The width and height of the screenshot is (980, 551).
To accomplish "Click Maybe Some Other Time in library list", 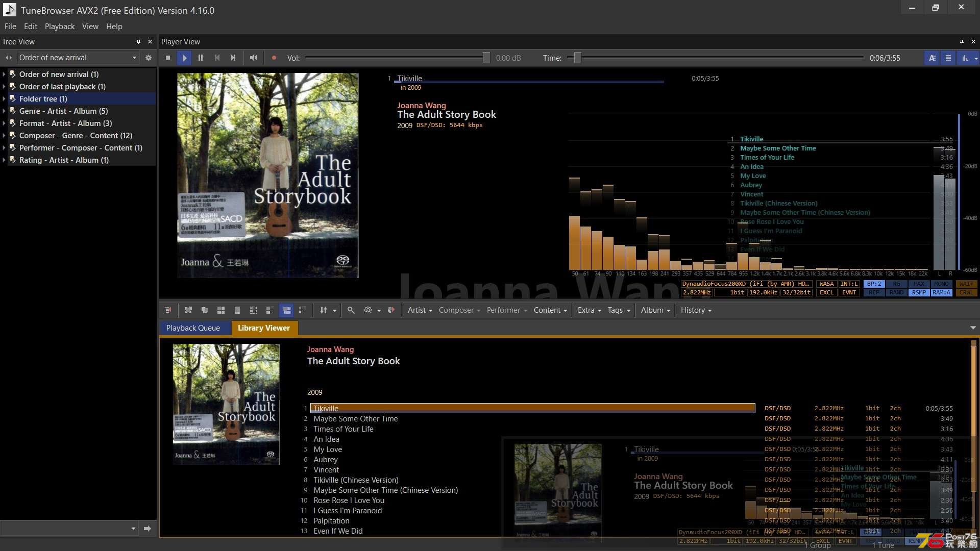I will 356,419.
